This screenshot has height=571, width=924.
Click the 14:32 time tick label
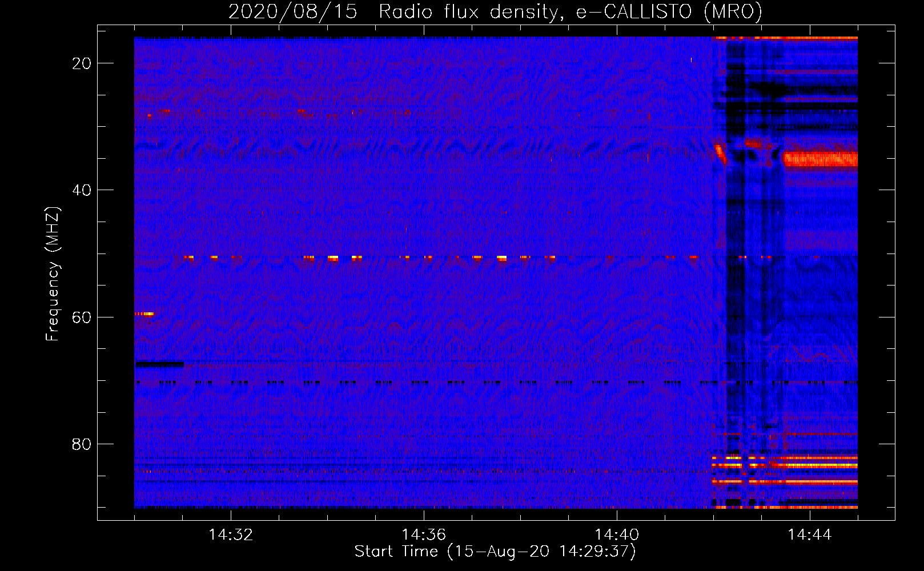pos(231,535)
